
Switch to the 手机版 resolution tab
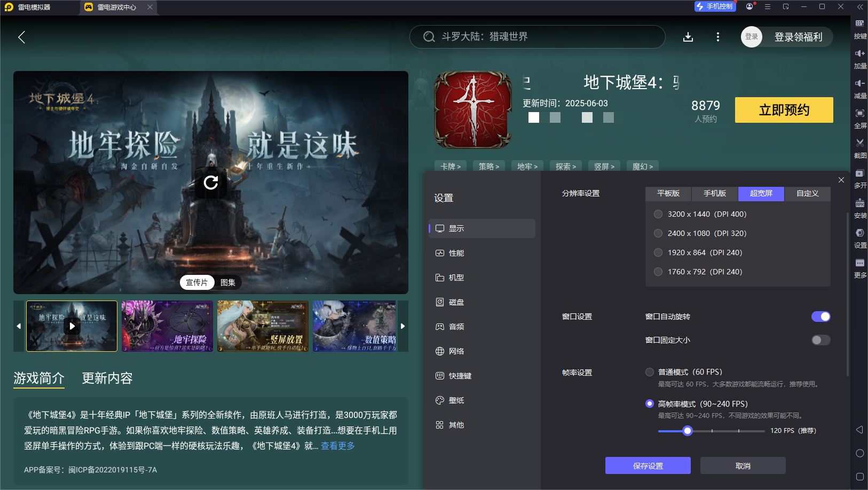[714, 194]
